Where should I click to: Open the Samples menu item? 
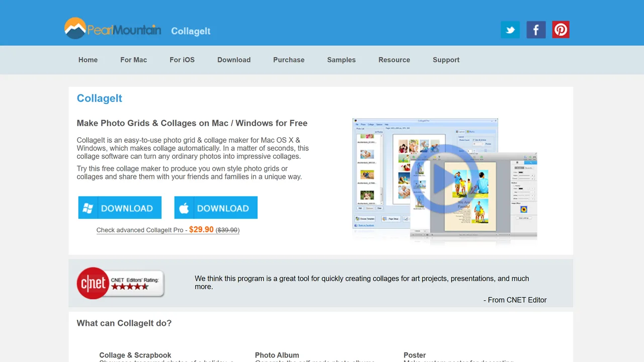[x=341, y=60]
